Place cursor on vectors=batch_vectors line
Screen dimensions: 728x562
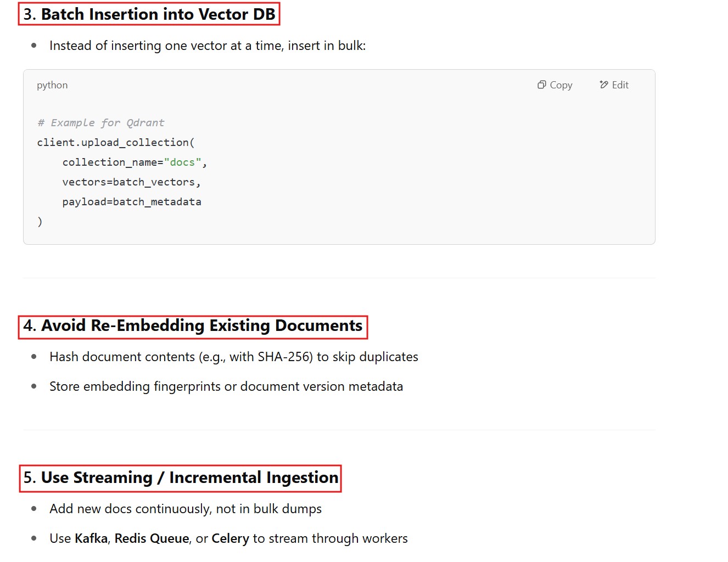coord(131,182)
